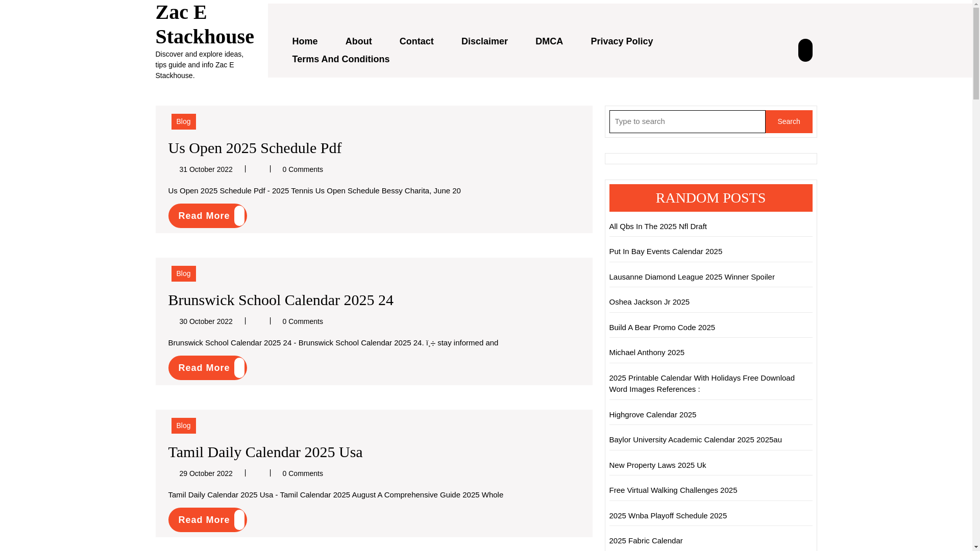Open the 29 October 2022 date link

point(206,473)
